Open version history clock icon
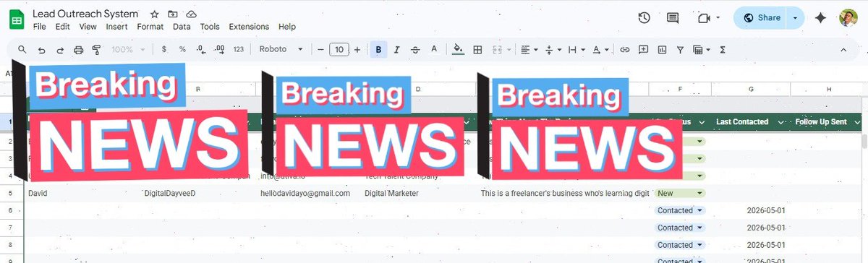868x263 pixels. tap(644, 18)
